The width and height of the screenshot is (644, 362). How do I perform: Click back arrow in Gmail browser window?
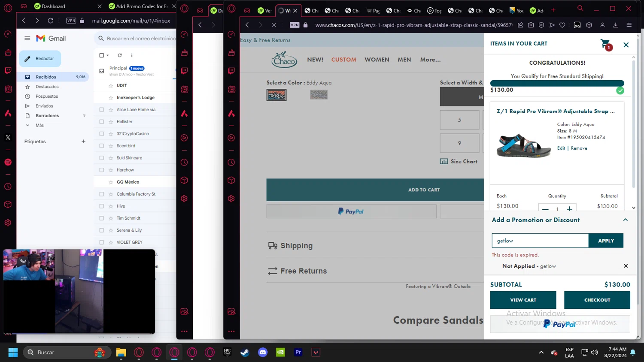[24, 21]
